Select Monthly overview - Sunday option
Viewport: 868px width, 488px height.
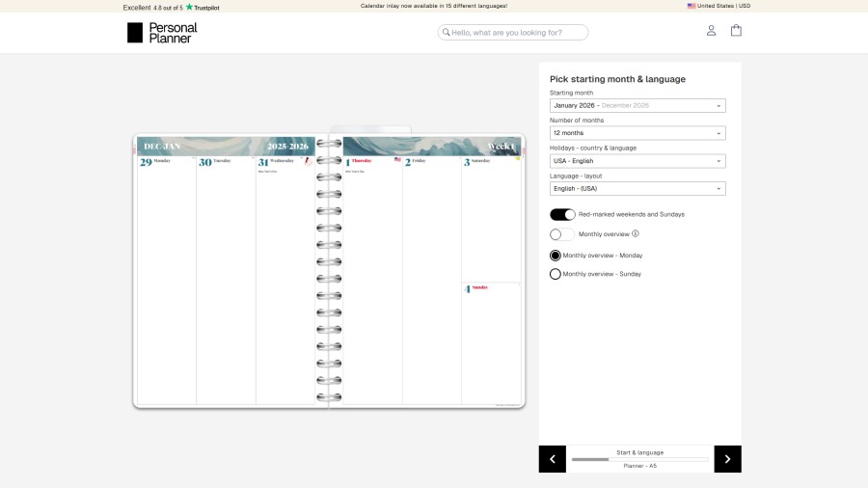(x=556, y=274)
